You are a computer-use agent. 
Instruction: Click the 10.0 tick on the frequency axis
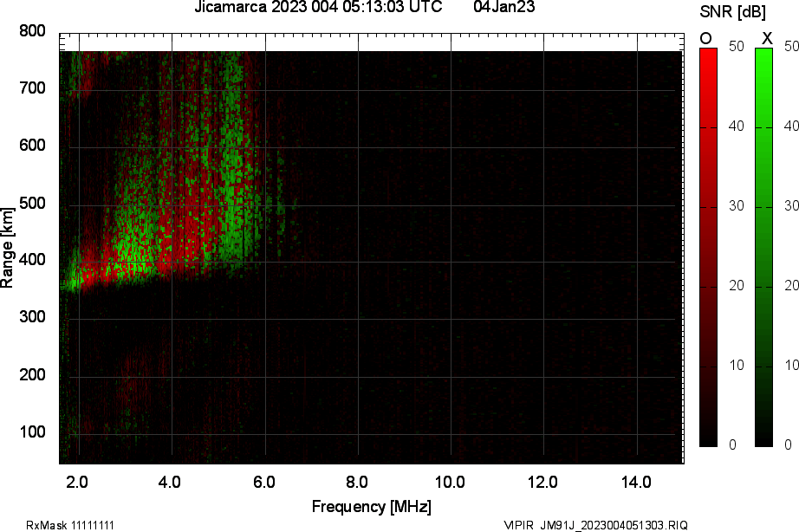pyautogui.click(x=450, y=482)
